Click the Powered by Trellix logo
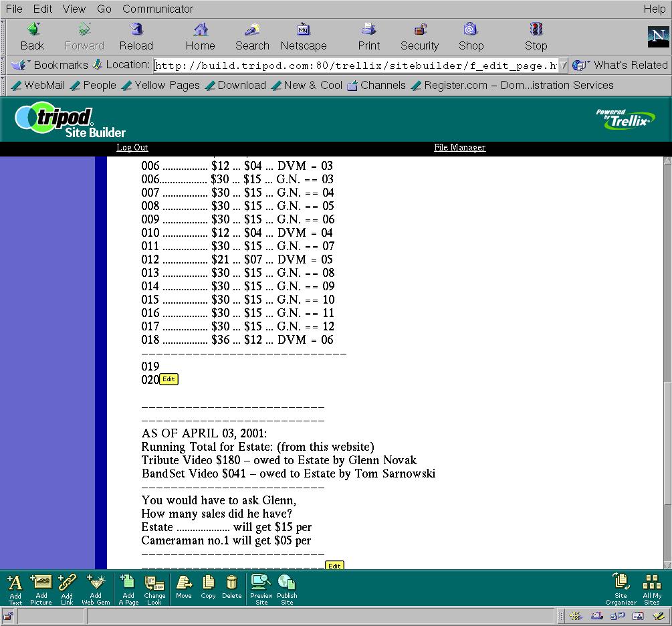Viewport: 672px width, 626px height. (625, 119)
